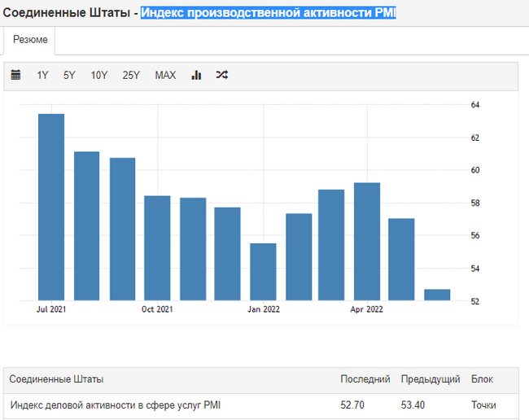
Task: Open the calendar date range picker
Action: click(x=15, y=75)
